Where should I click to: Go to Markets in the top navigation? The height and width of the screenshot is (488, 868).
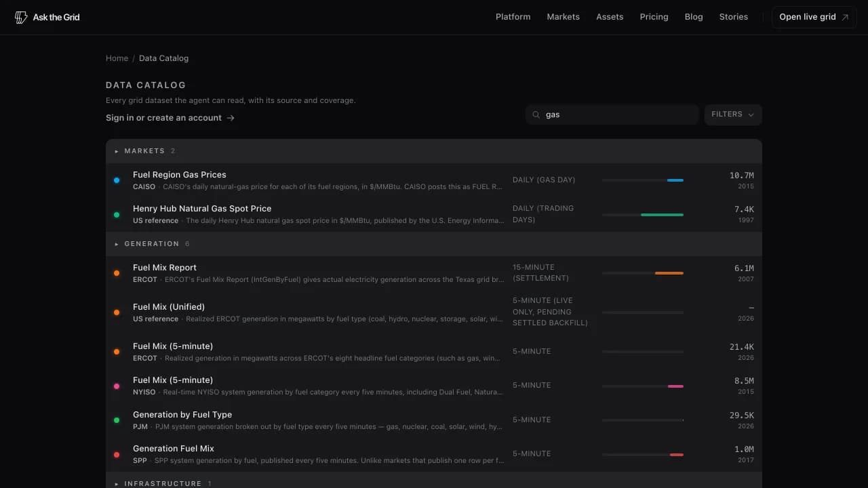pyautogui.click(x=564, y=17)
